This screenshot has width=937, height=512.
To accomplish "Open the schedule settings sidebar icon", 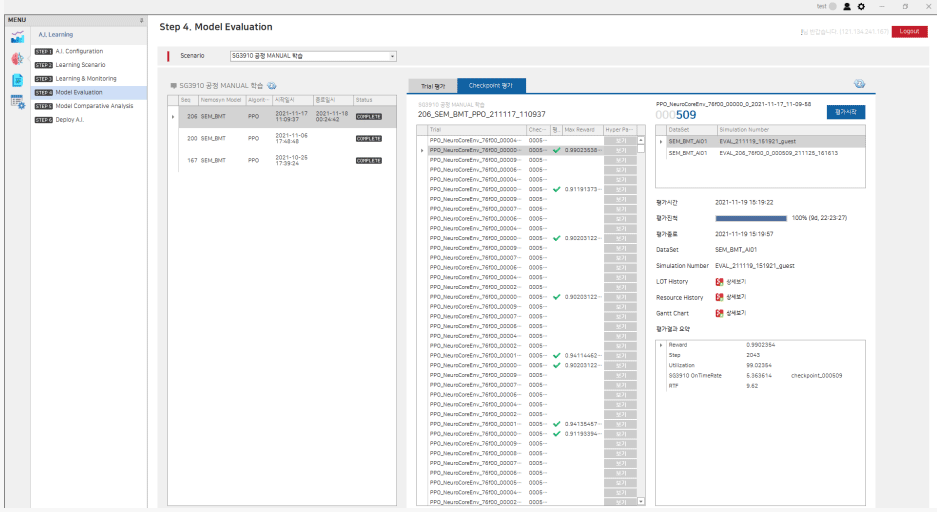I will click(x=17, y=102).
